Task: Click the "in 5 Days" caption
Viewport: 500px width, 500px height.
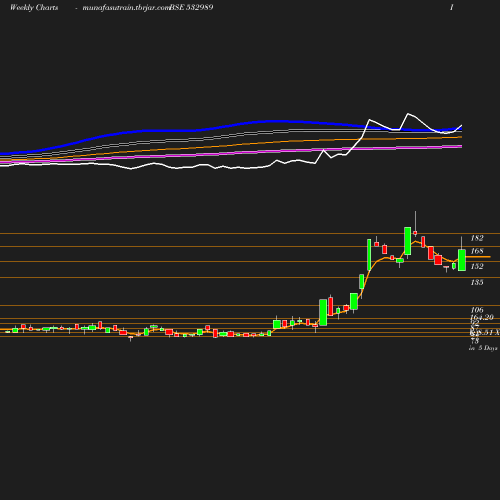Action: pos(483,348)
